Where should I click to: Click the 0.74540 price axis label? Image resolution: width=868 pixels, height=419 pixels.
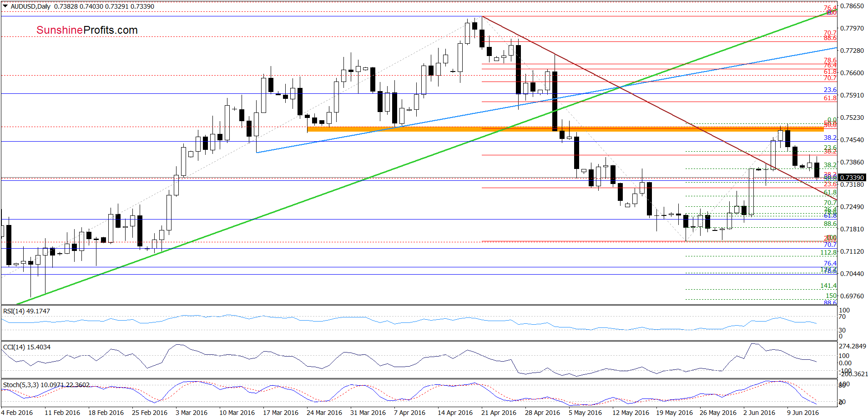click(x=852, y=140)
